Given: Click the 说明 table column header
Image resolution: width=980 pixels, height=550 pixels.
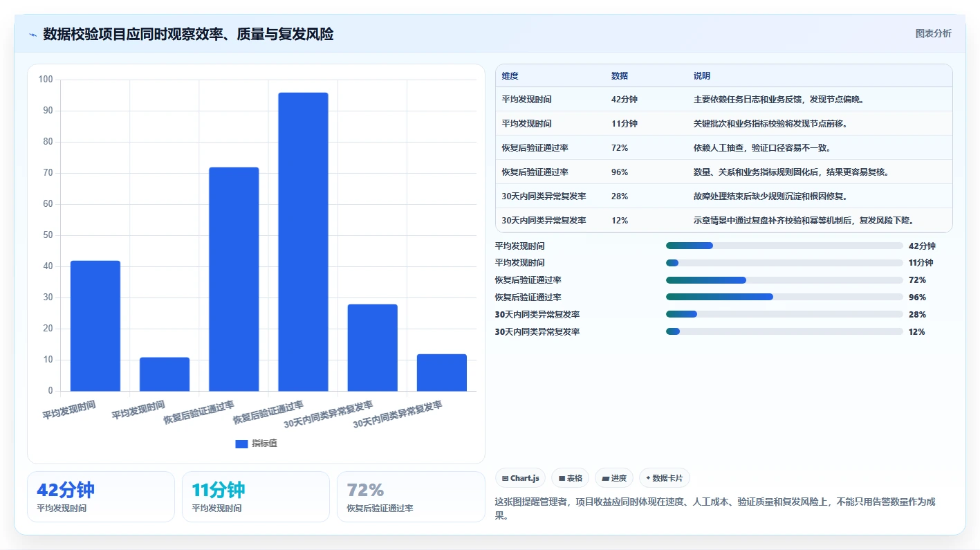Looking at the screenshot, I should 702,76.
